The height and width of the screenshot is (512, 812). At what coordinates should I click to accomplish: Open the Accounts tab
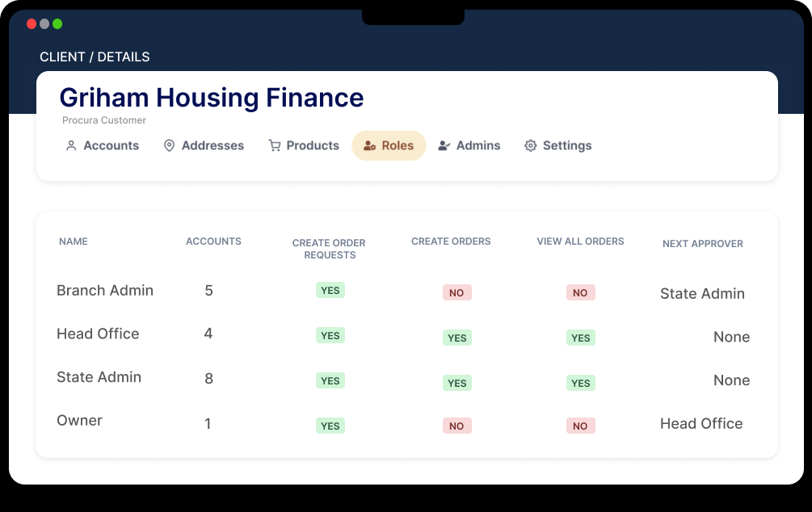[111, 146]
